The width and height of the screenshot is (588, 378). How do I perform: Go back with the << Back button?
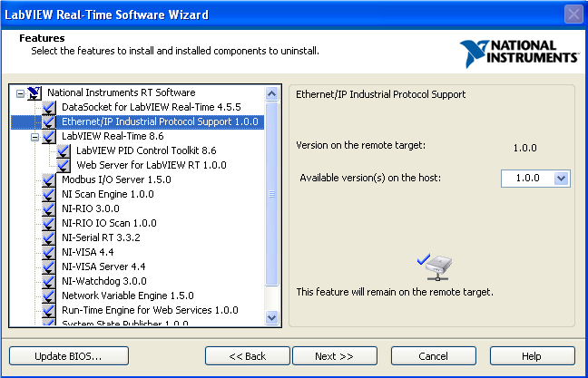(248, 356)
